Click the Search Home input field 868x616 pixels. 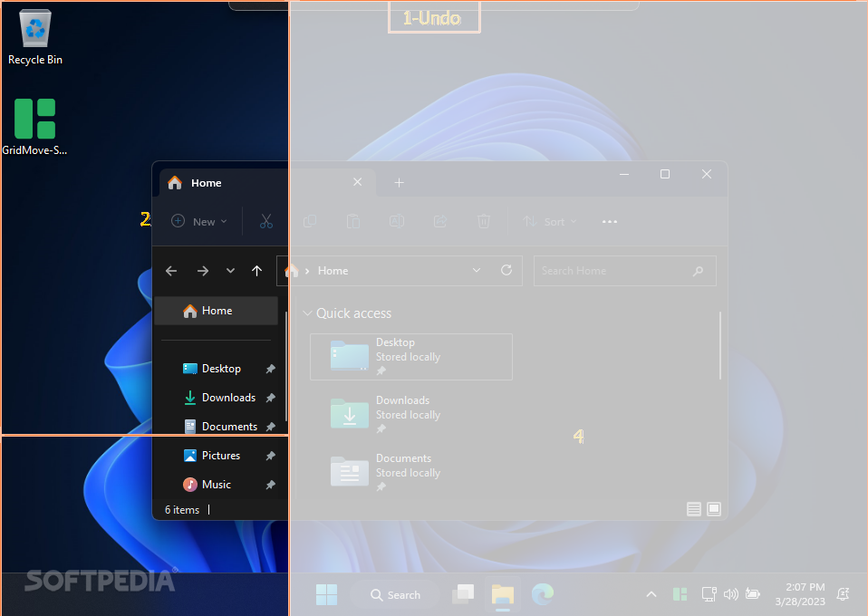pos(625,271)
